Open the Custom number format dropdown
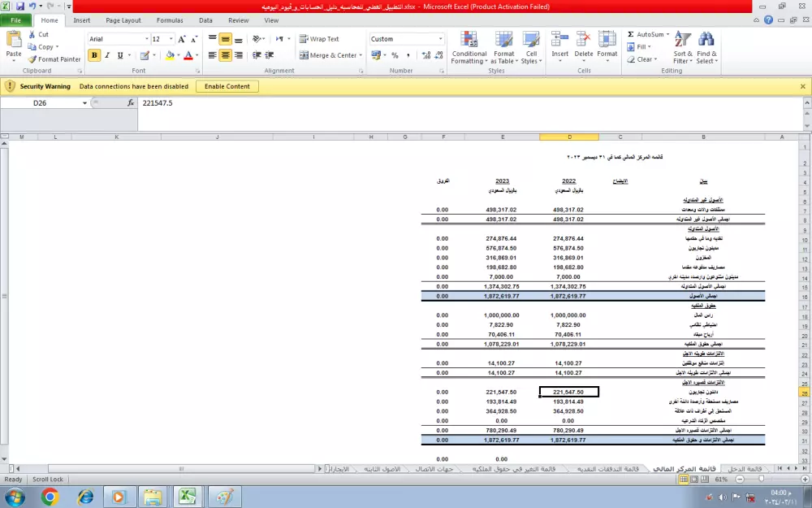This screenshot has height=508, width=812. click(441, 39)
